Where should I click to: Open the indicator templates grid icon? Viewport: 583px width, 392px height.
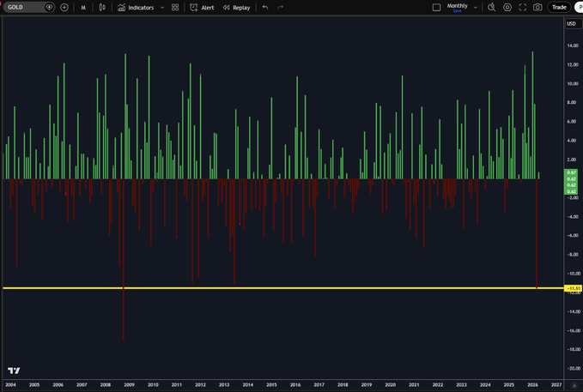click(x=175, y=7)
